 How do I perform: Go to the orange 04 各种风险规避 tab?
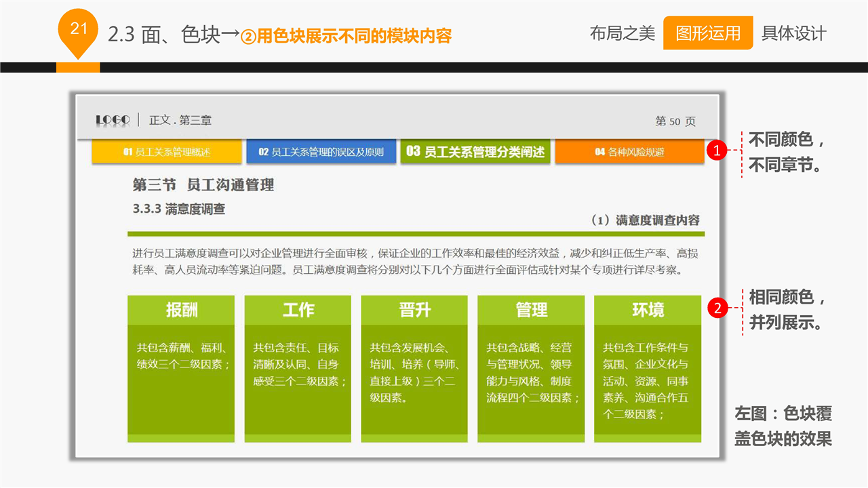pyautogui.click(x=629, y=152)
